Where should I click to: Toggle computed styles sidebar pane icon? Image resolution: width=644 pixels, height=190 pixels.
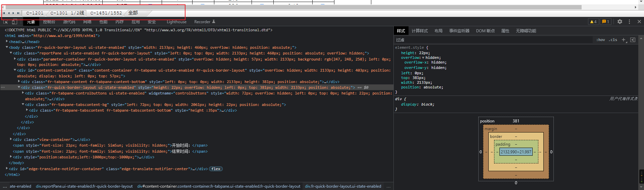(x=633, y=40)
